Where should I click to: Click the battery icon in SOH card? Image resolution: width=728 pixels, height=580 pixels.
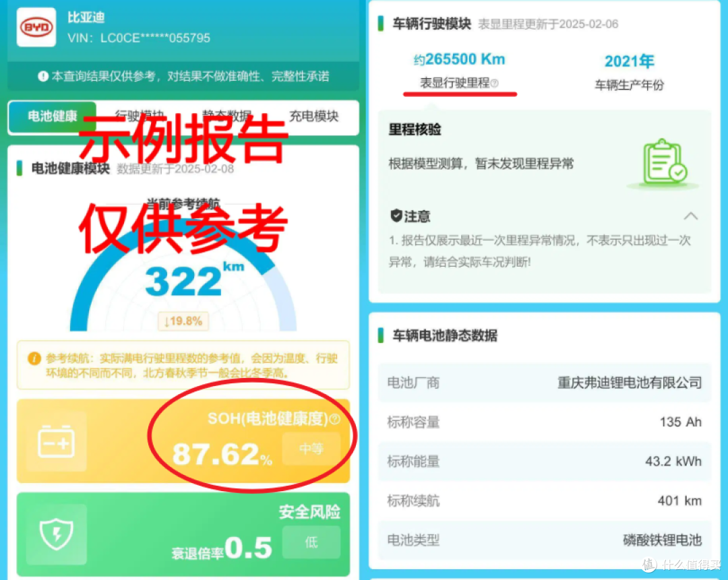click(56, 441)
